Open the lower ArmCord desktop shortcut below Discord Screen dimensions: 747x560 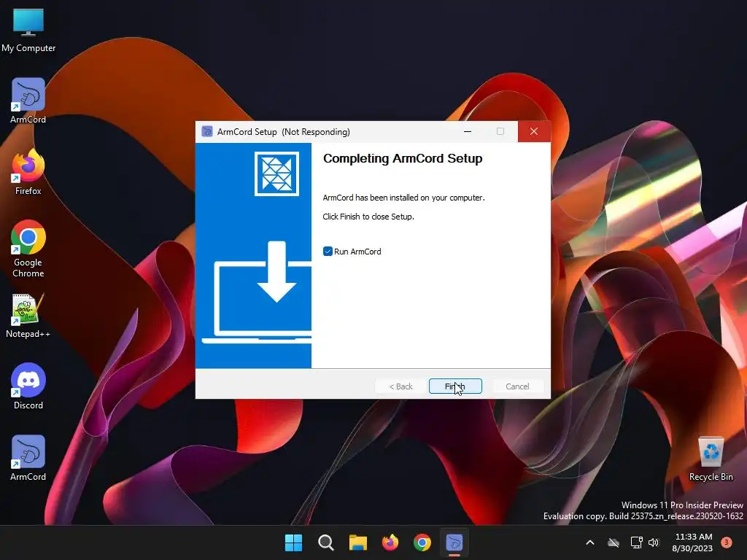coord(28,458)
